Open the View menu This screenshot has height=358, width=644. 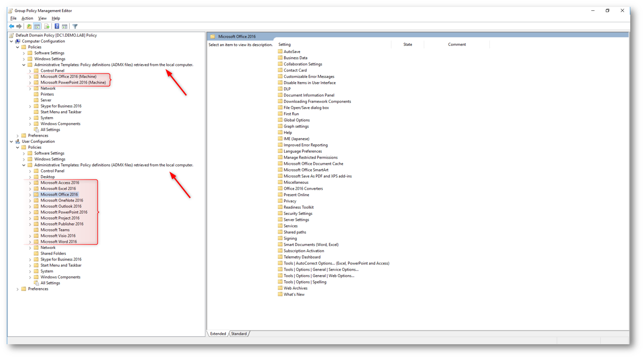coord(42,18)
